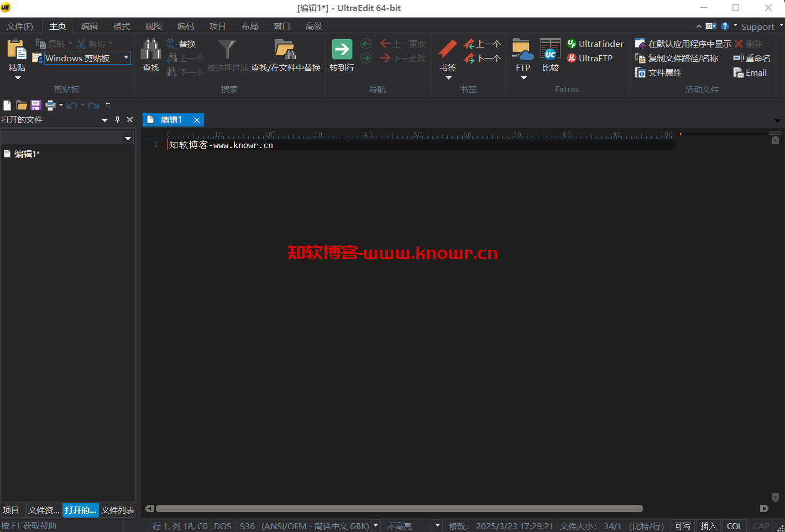Close the 编辑1 document tab
This screenshot has height=532, width=785.
(196, 120)
